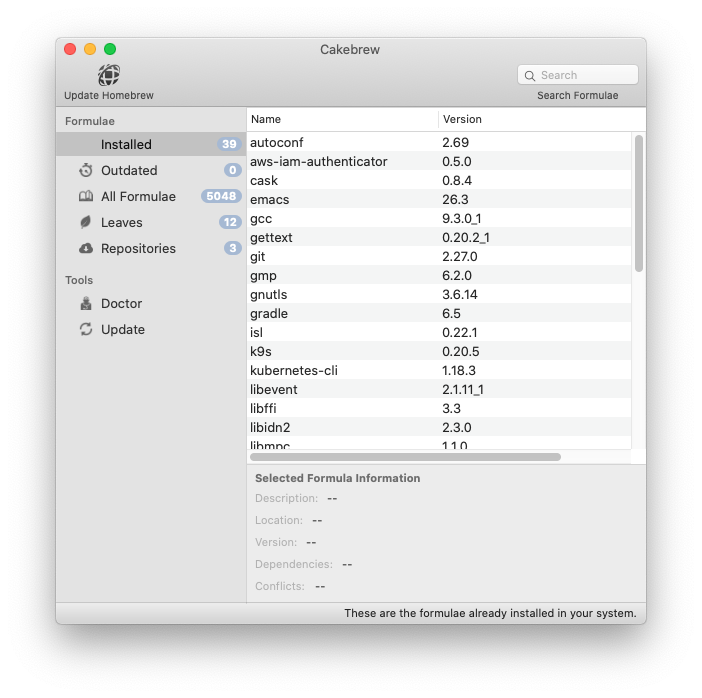Show All Formulae in the sidebar

pos(138,196)
